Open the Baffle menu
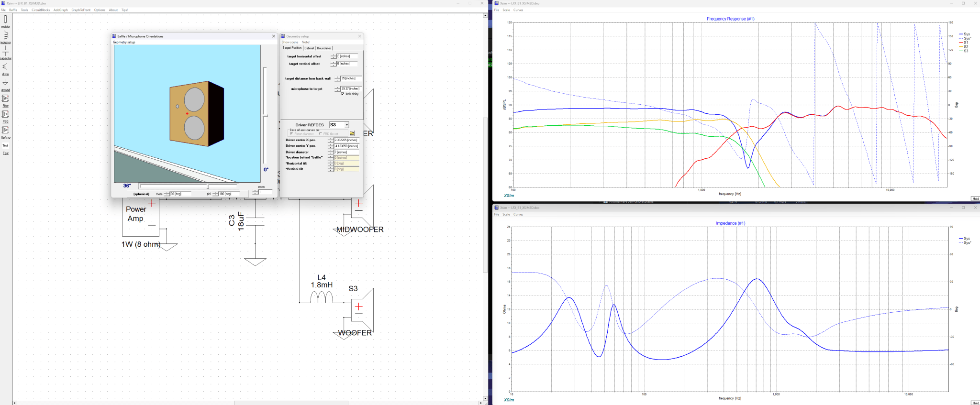Viewport: 980px width, 405px height. (x=13, y=10)
